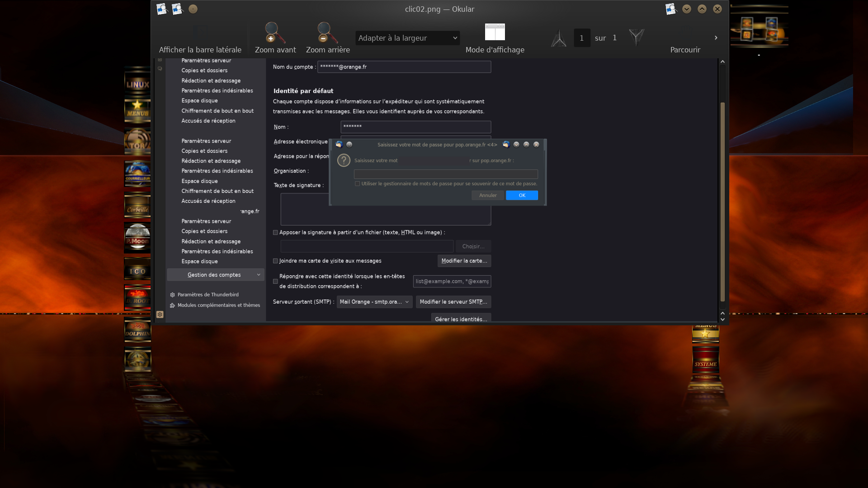The image size is (868, 488).
Task: Click the scroll-down arrow at the very bottom of the scrollbar
Action: 722,319
